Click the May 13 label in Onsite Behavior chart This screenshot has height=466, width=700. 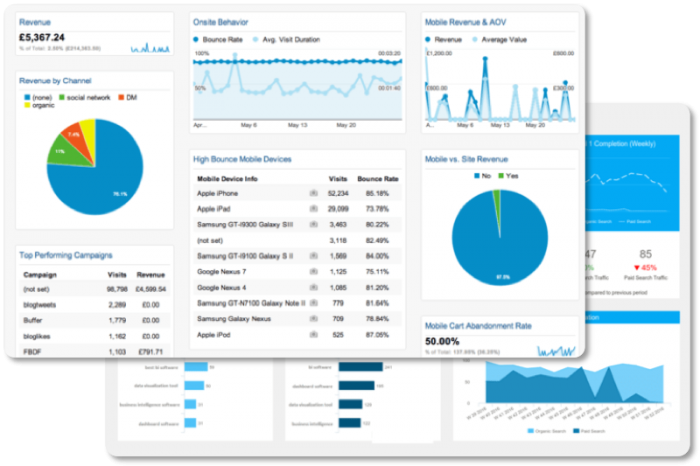point(297,125)
